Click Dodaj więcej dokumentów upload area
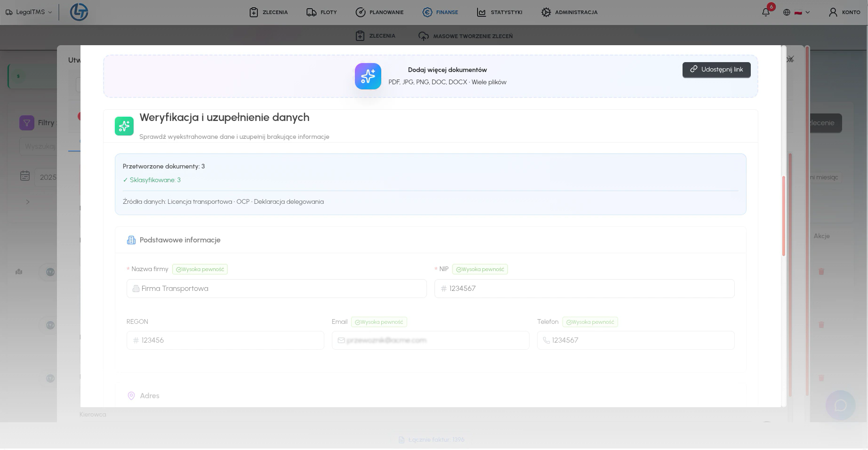 point(447,76)
